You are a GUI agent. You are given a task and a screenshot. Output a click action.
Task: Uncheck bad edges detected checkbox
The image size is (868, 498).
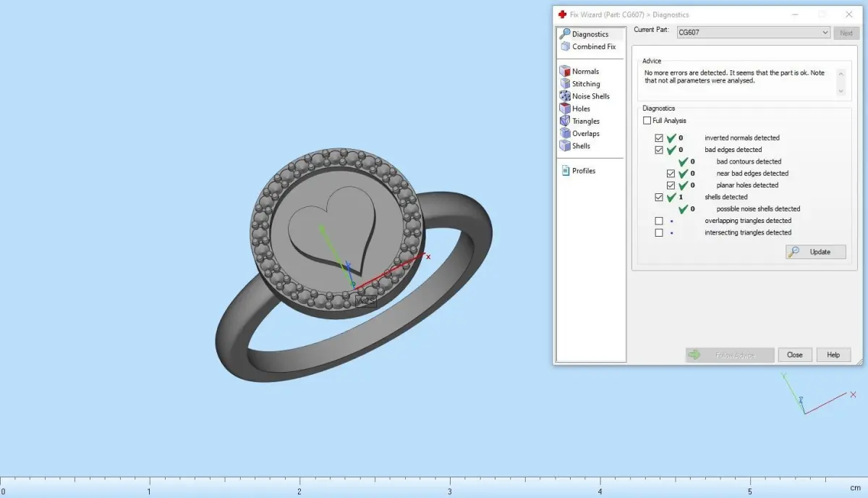point(658,150)
